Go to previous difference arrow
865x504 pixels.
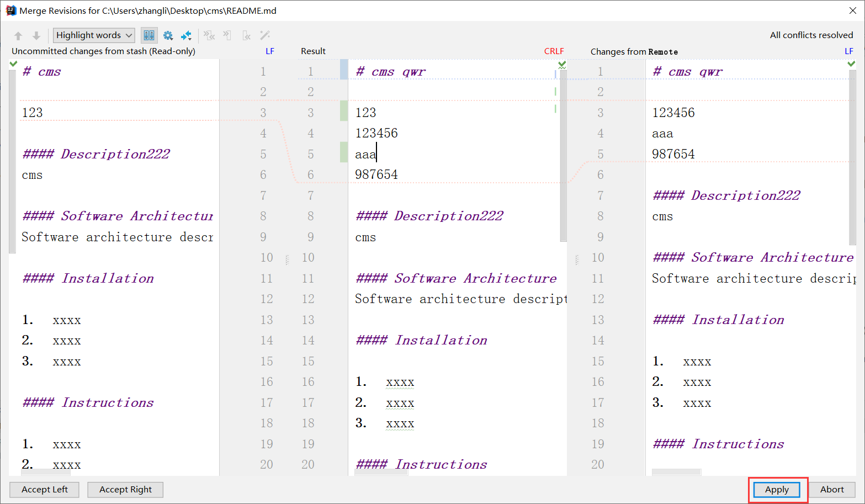click(x=18, y=35)
